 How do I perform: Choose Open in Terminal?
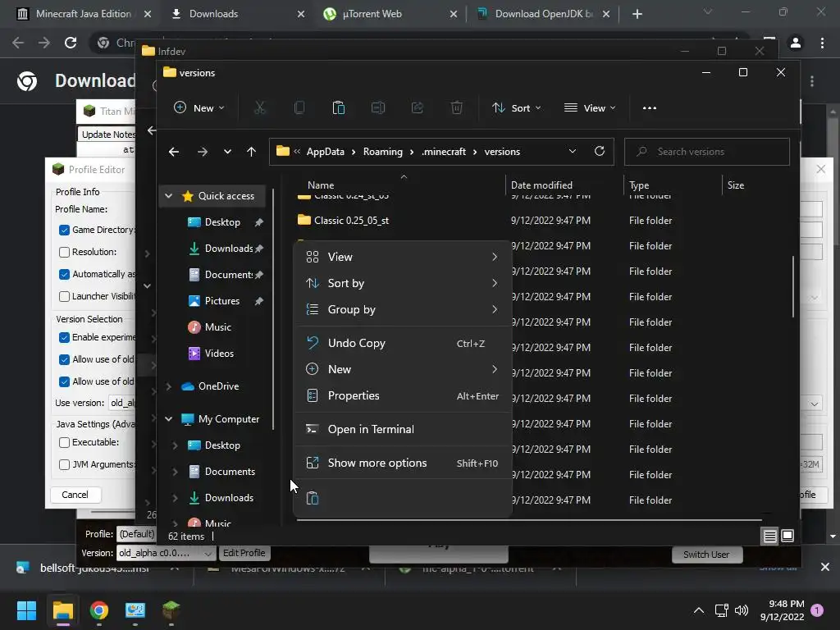[402, 430]
